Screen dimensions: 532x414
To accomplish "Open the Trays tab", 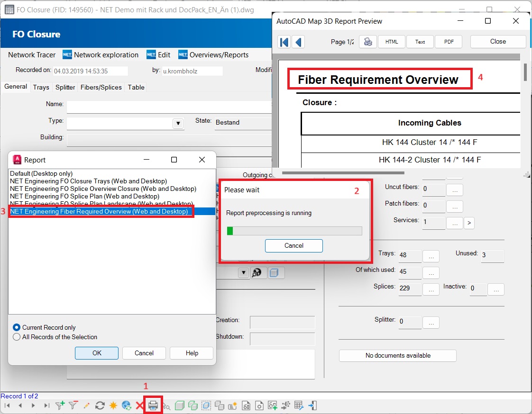I will coord(41,88).
